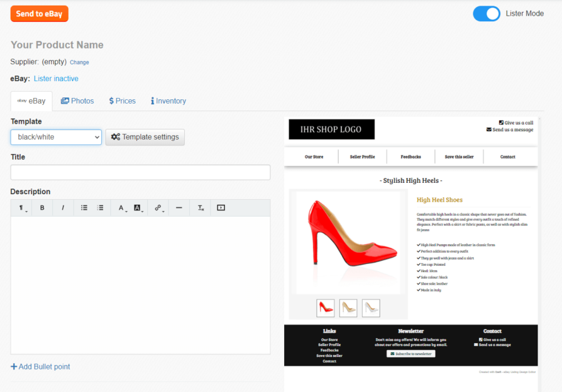
Task: Insert a hyperlink in the description editor
Action: [x=158, y=207]
